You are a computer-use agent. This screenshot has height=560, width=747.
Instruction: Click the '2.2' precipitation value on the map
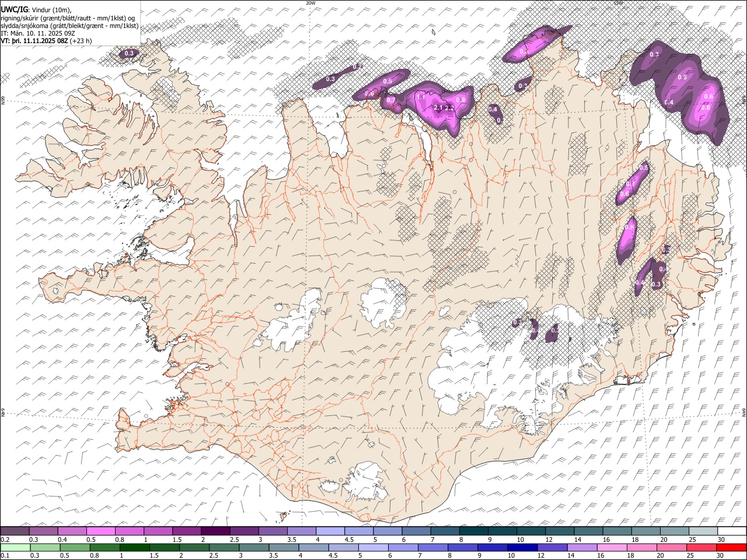coord(449,108)
